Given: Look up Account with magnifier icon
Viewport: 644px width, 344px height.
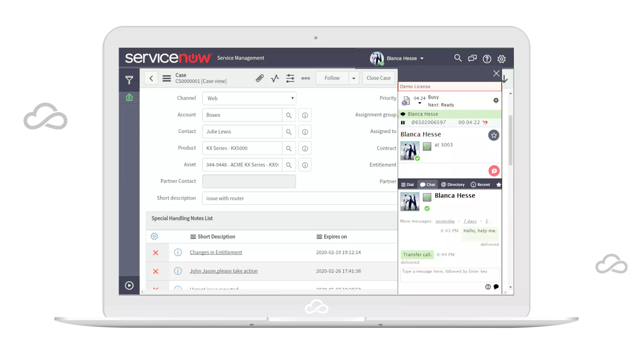Looking at the screenshot, I should (289, 115).
